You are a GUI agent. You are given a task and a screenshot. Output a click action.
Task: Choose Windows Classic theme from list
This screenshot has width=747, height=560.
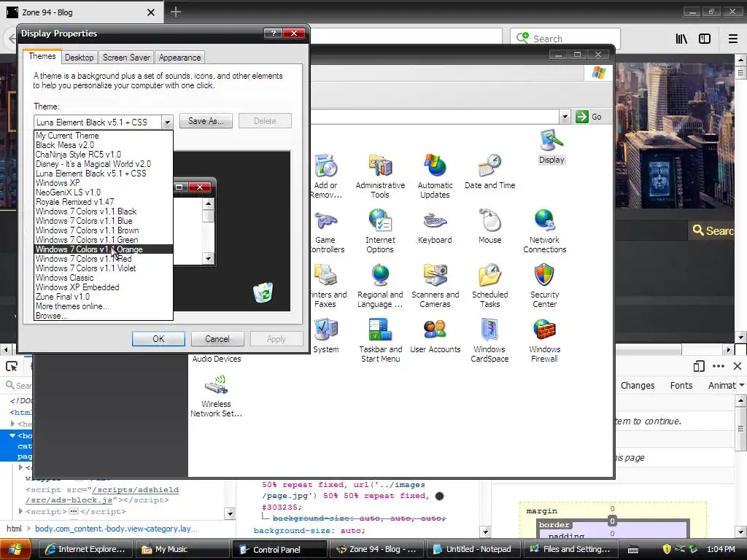tap(104, 278)
